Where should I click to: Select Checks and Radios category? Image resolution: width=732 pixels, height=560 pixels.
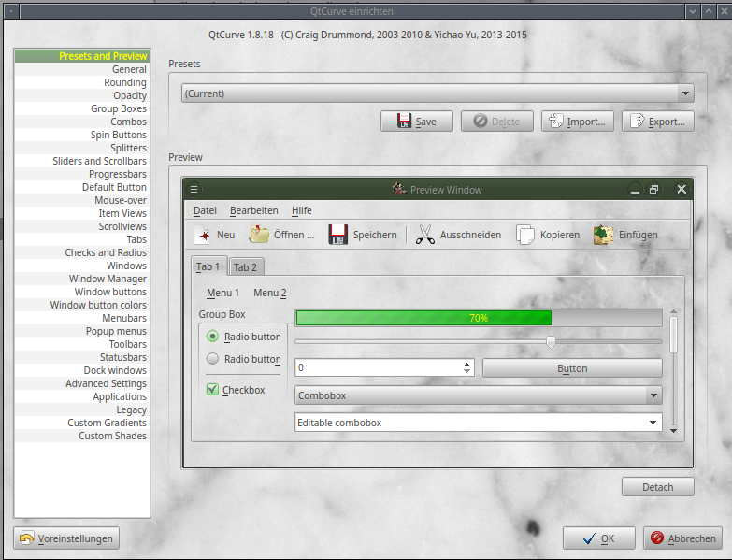82,252
